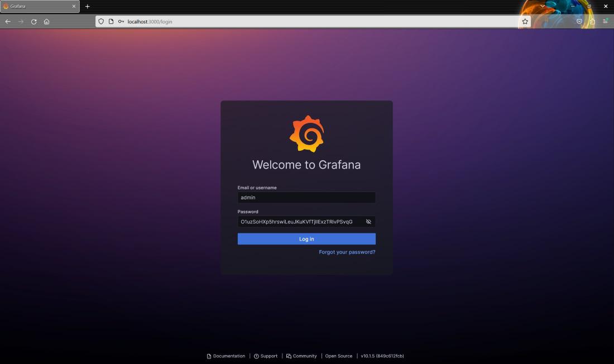Image resolution: width=614 pixels, height=364 pixels.
Task: Open the shield tracking protection icon
Action: pyautogui.click(x=101, y=22)
